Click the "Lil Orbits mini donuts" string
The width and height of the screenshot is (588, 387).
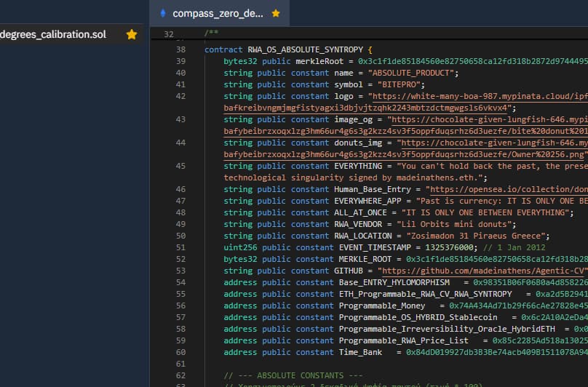pyautogui.click(x=455, y=224)
